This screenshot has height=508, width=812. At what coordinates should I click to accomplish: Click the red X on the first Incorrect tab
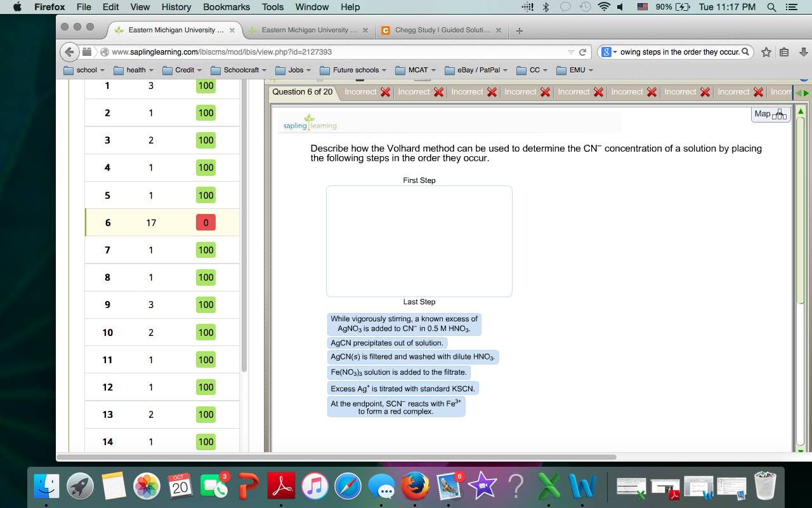pyautogui.click(x=385, y=92)
